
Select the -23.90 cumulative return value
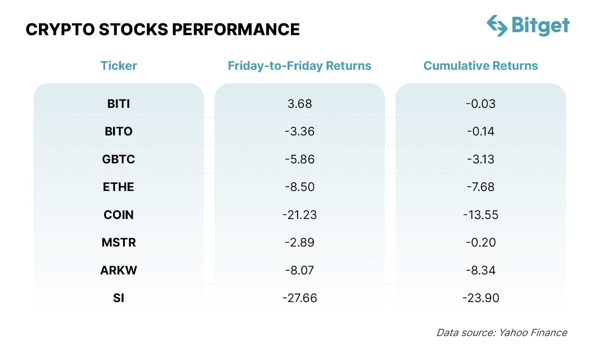[x=481, y=298]
